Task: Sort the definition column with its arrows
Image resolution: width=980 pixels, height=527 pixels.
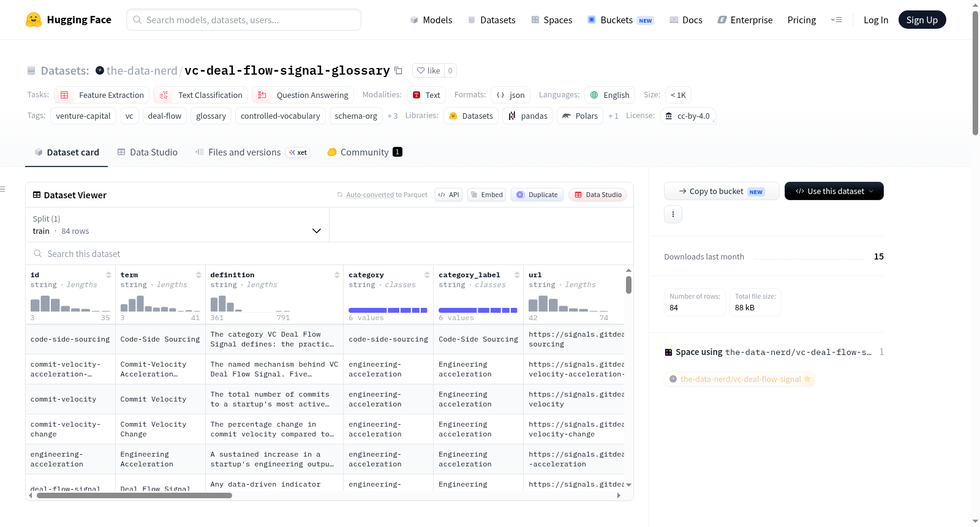Action: click(x=337, y=275)
